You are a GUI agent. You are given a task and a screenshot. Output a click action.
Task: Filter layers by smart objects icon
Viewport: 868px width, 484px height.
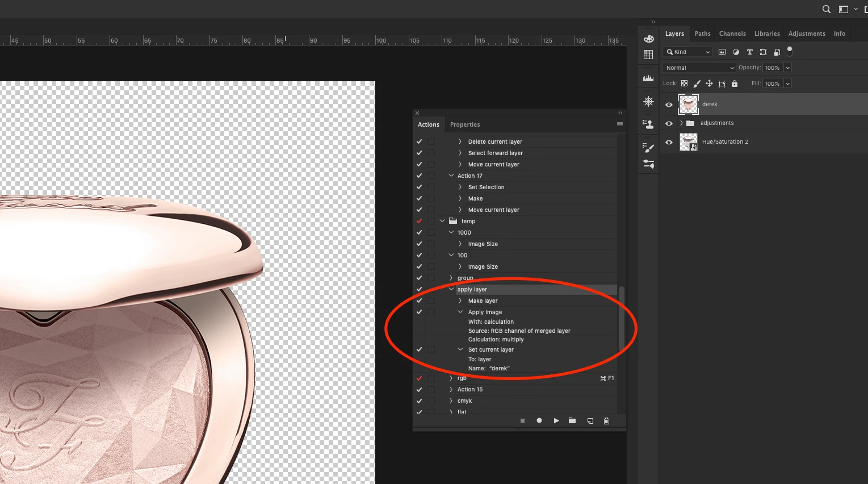coord(777,52)
